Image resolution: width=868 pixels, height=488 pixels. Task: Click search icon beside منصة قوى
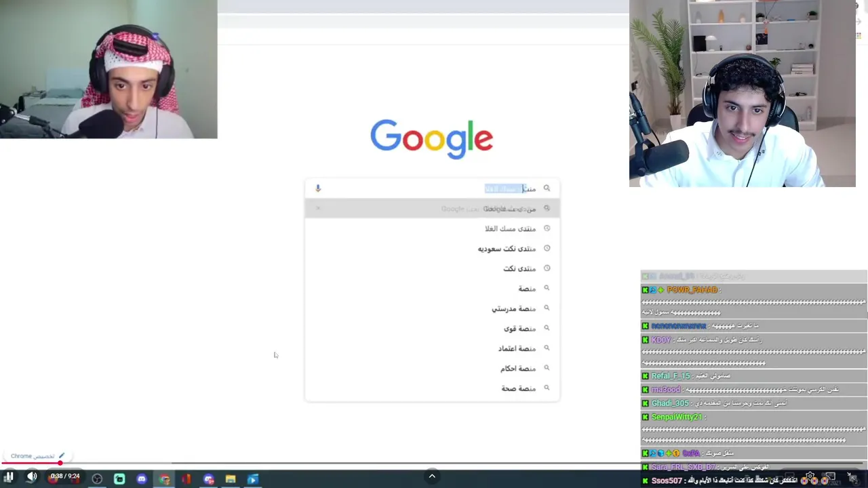[x=547, y=328]
